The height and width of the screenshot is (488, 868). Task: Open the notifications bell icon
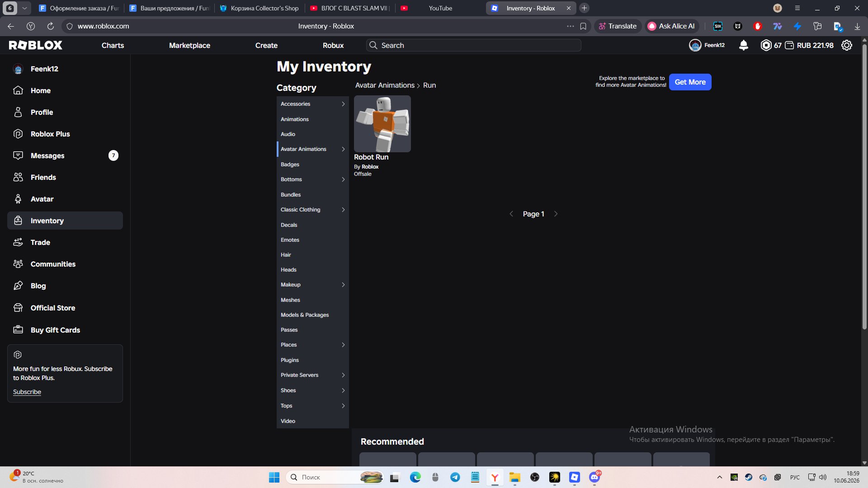point(743,45)
